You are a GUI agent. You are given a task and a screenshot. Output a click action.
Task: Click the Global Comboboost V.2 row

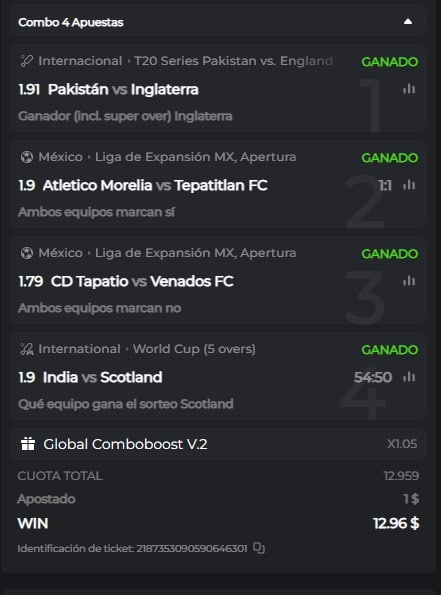[220, 444]
